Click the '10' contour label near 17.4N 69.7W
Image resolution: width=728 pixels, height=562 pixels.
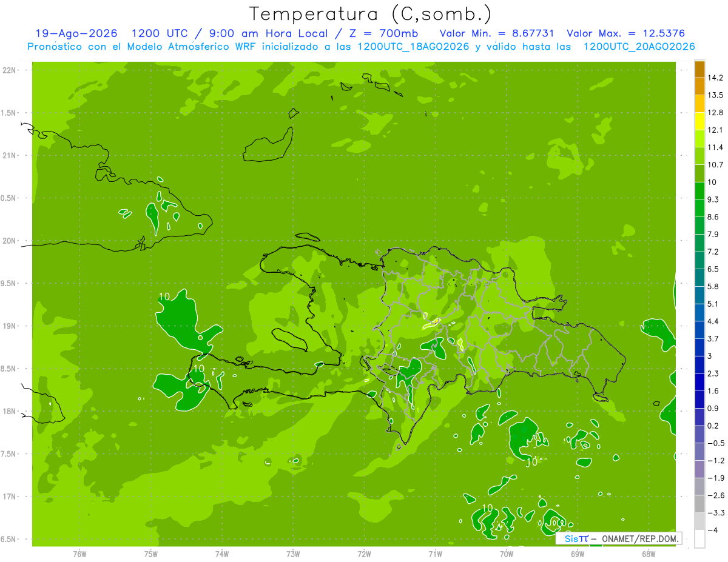point(532,463)
